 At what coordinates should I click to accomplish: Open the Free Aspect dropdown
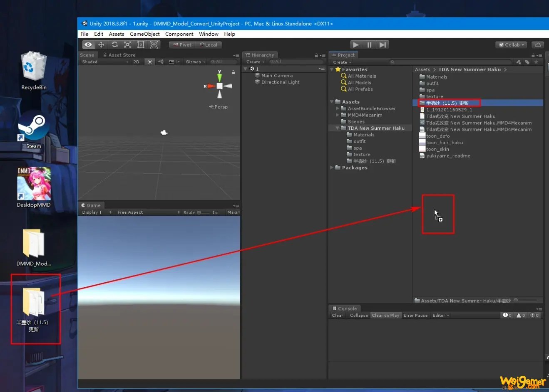[149, 212]
